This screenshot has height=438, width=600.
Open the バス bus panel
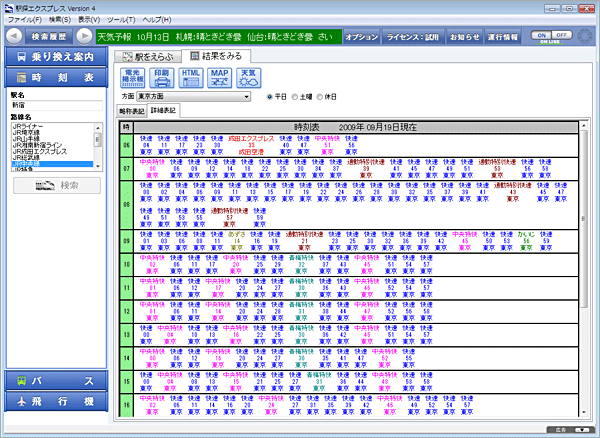click(53, 381)
